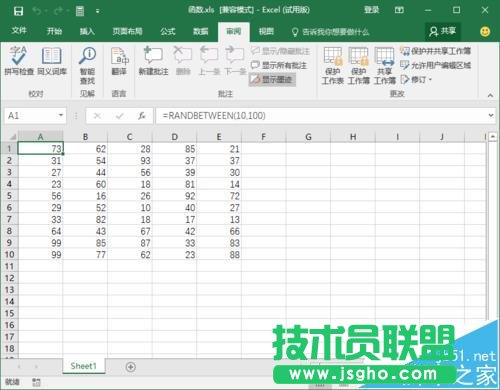The height and width of the screenshot is (390, 500).
Task: Click the Select All corner triangle
Action: coord(12,137)
